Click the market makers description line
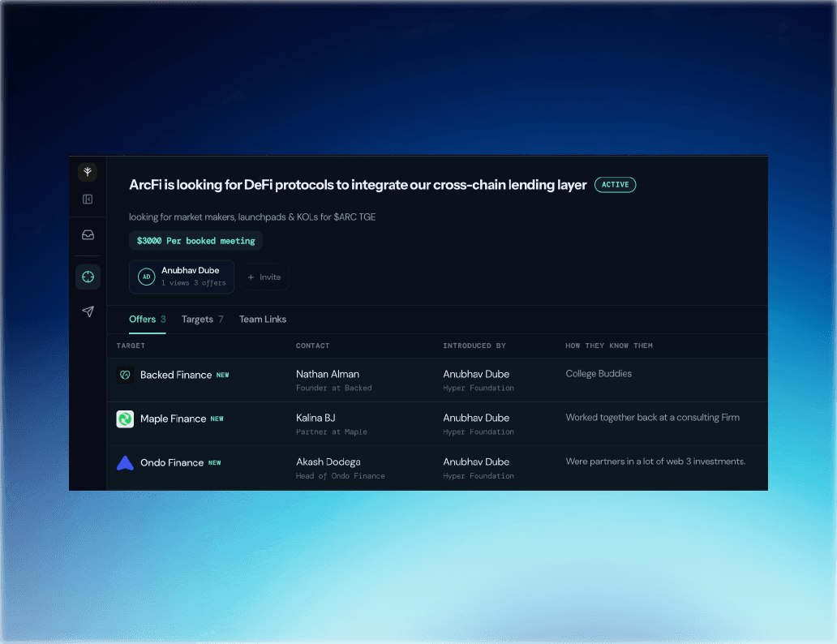This screenshot has width=837, height=644. (252, 217)
